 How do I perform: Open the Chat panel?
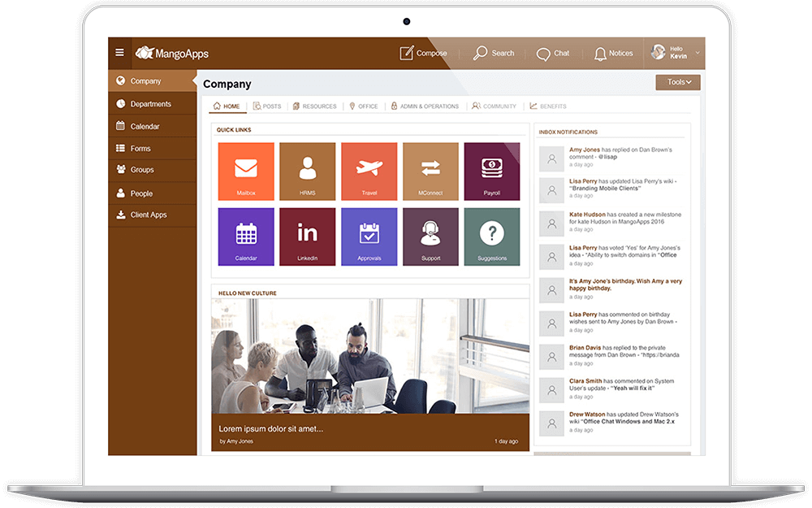pyautogui.click(x=554, y=53)
